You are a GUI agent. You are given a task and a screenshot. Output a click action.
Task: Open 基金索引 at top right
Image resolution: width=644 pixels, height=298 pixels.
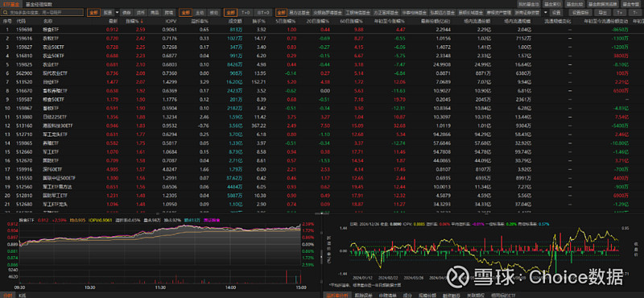pyautogui.click(x=551, y=4)
